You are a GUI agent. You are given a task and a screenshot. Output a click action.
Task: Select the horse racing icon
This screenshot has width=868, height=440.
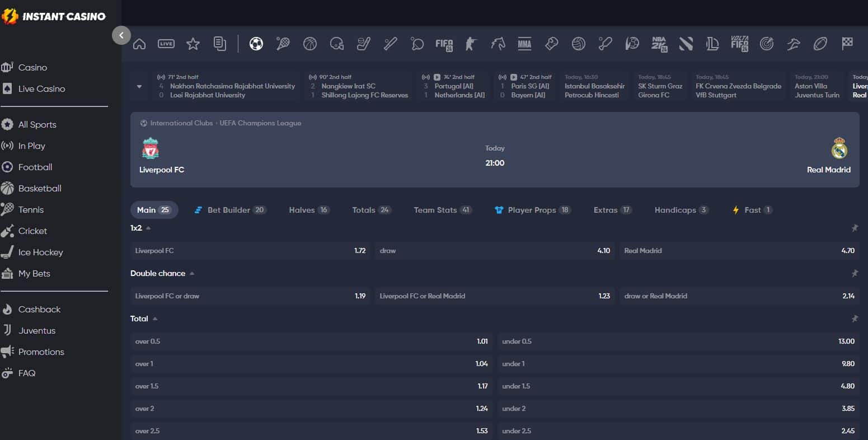click(x=498, y=44)
